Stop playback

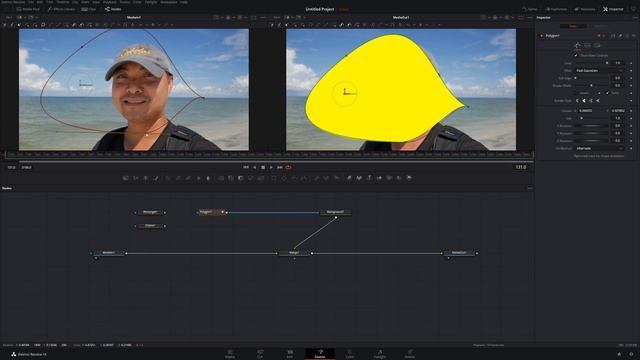263,167
